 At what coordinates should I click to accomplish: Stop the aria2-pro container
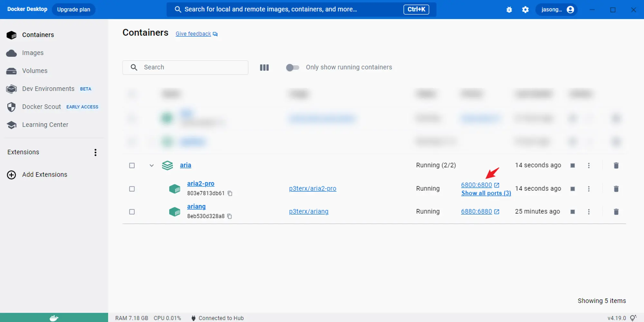(573, 189)
